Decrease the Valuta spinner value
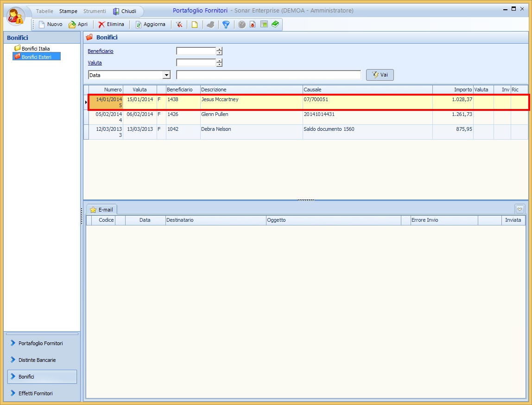The width and height of the screenshot is (532, 405). point(220,65)
